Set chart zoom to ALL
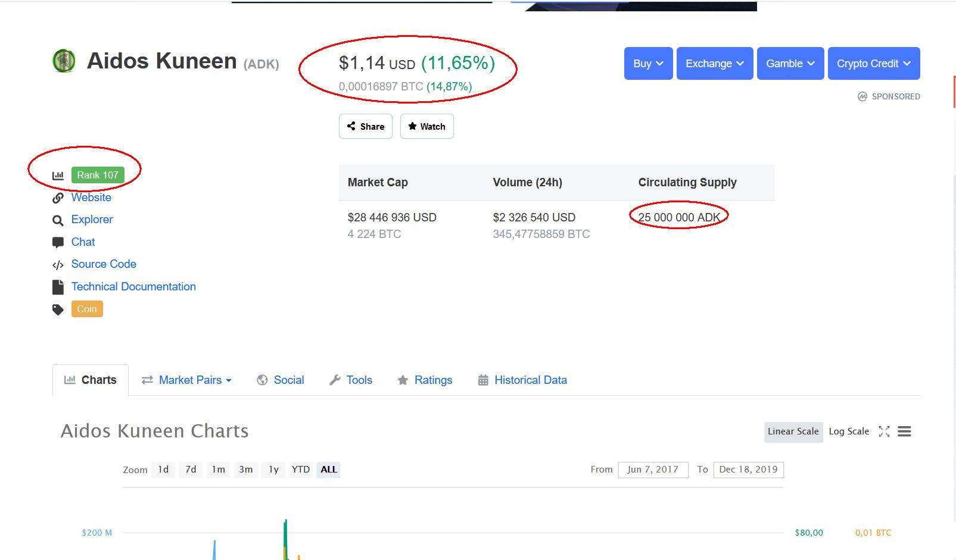This screenshot has height=560, width=956. click(329, 470)
